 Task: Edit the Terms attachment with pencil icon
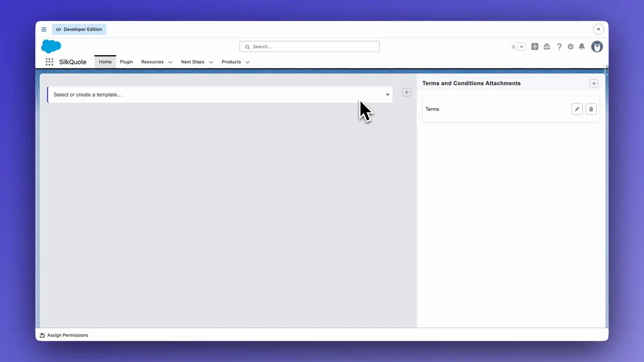tap(577, 109)
